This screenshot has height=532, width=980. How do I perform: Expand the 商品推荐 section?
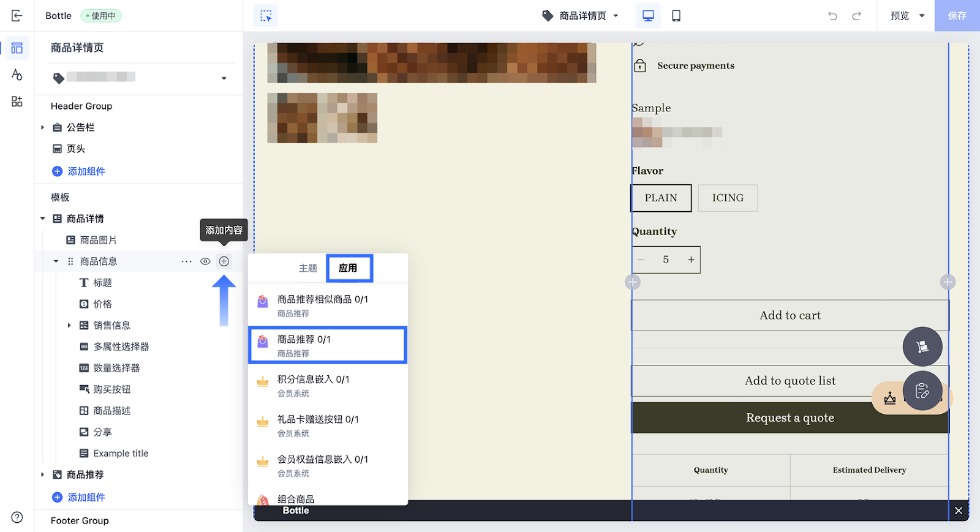[x=42, y=474]
